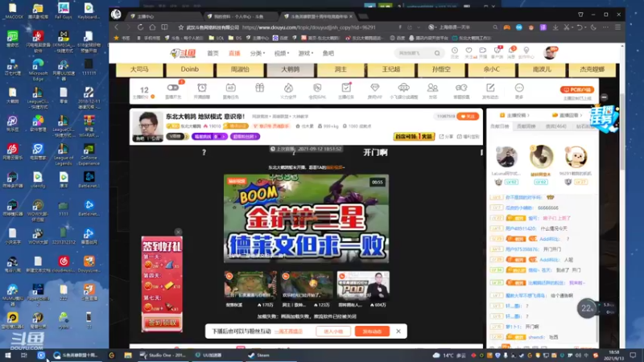
Task: Click the search magnifier icon in Douyu header
Action: point(437,53)
